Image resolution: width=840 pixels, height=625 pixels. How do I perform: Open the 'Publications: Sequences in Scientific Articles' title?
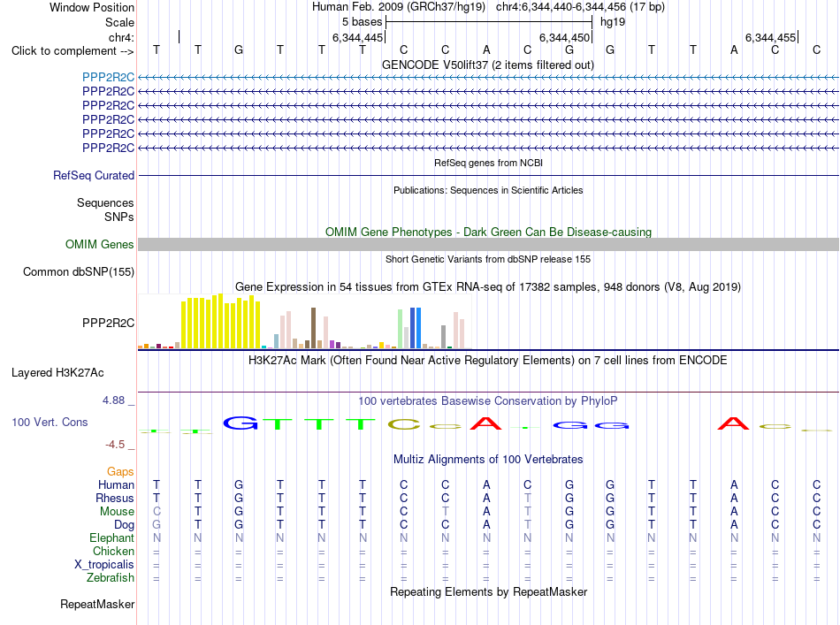click(488, 190)
